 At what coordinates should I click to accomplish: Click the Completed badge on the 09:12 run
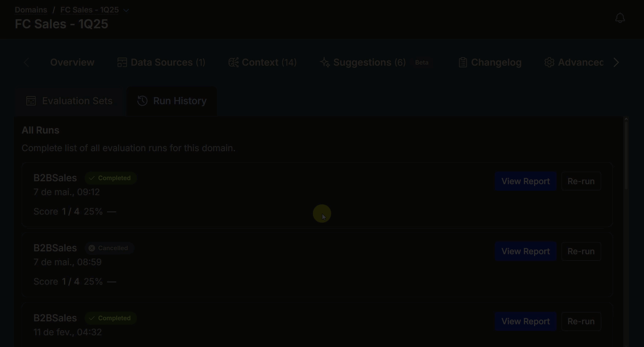point(111,178)
